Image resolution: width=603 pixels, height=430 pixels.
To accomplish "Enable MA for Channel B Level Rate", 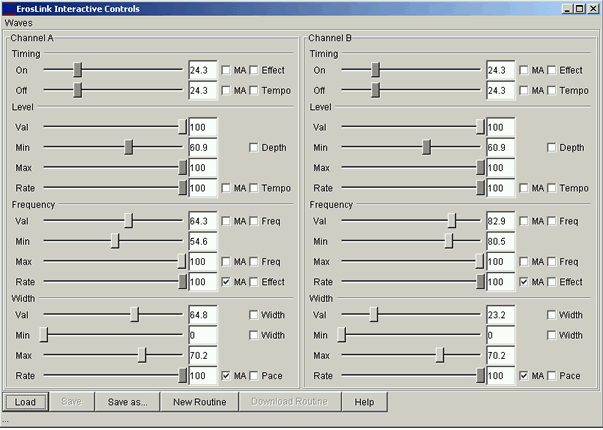I will (523, 188).
